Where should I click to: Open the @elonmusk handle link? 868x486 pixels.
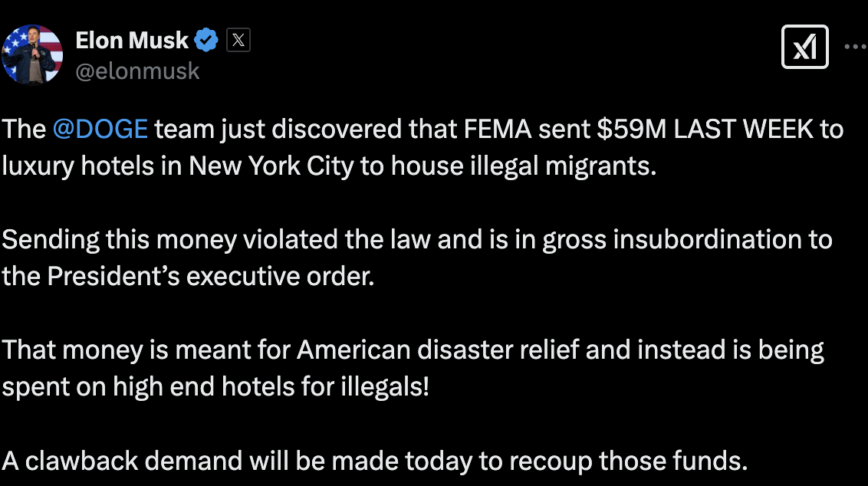(x=137, y=71)
